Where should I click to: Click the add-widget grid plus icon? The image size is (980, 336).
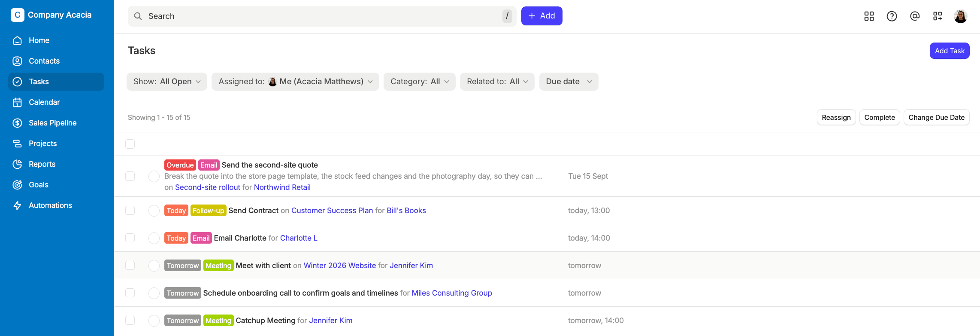pos(938,16)
